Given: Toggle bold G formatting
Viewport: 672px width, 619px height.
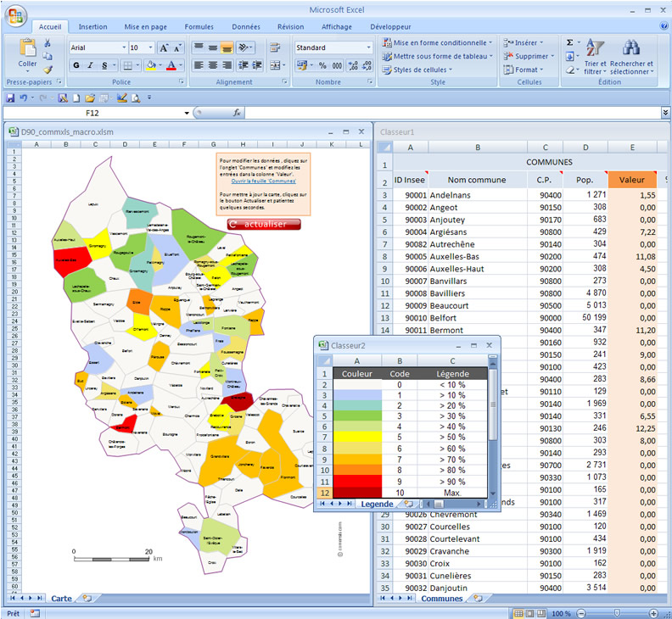Looking at the screenshot, I should coord(76,65).
